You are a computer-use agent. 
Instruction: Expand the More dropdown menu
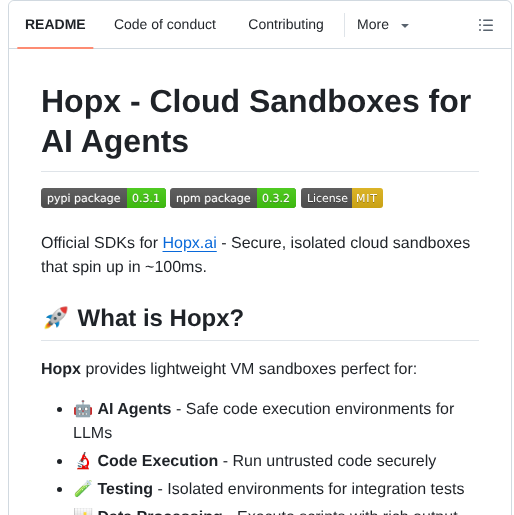click(383, 25)
